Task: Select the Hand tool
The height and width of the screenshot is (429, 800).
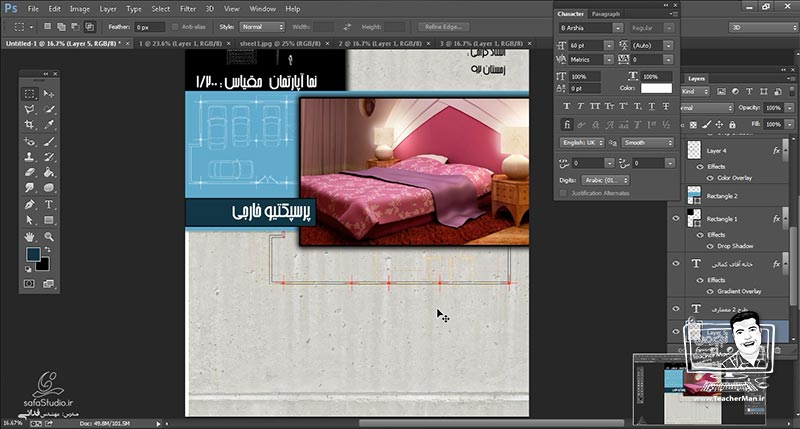Action: pyautogui.click(x=30, y=237)
